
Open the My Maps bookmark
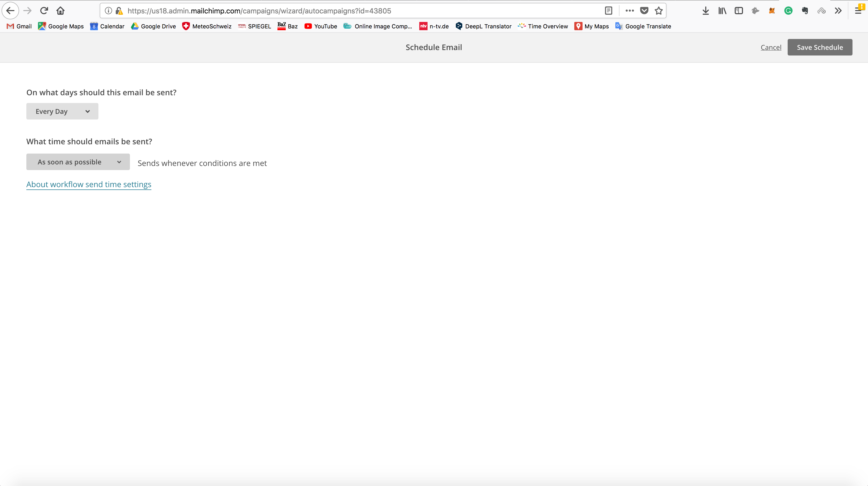pyautogui.click(x=591, y=26)
